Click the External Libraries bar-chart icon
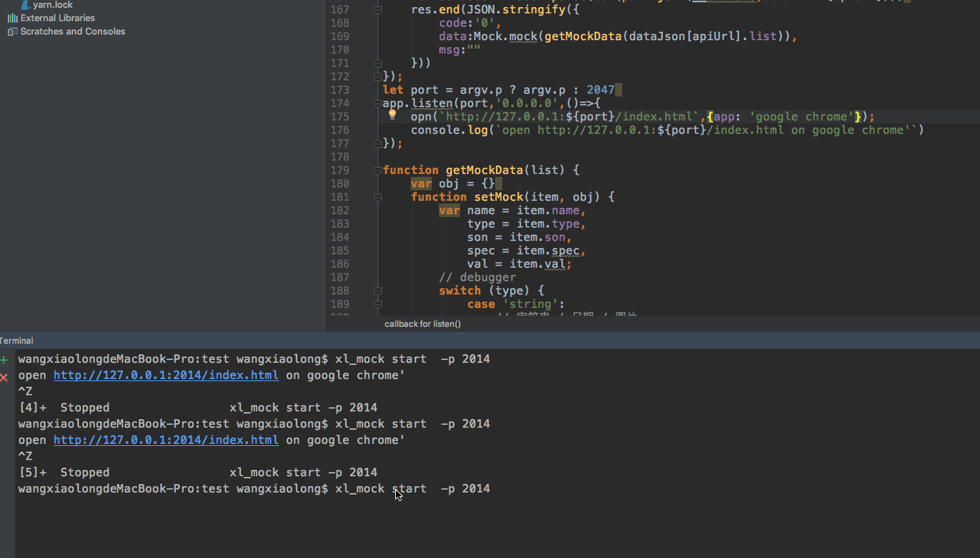This screenshot has height=558, width=980. pyautogui.click(x=12, y=18)
